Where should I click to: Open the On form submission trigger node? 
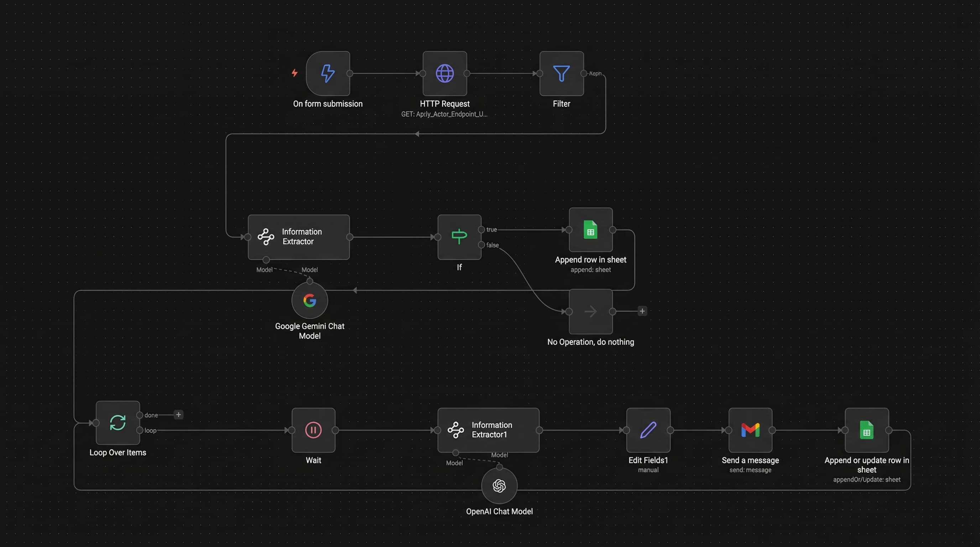pyautogui.click(x=327, y=74)
